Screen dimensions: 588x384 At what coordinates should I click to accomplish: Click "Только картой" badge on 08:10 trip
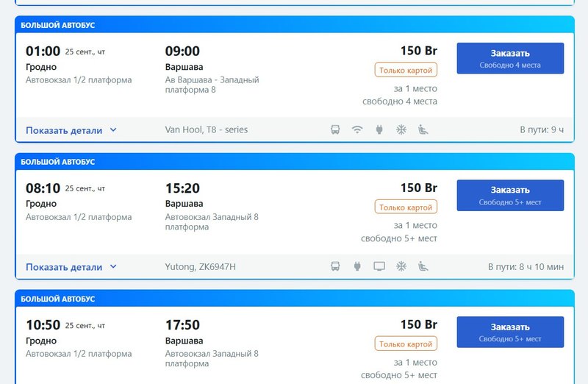point(406,207)
